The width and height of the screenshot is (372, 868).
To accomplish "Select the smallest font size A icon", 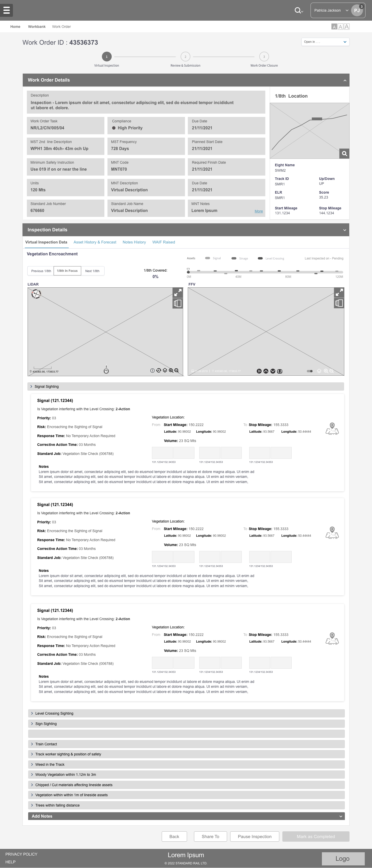I will click(334, 27).
